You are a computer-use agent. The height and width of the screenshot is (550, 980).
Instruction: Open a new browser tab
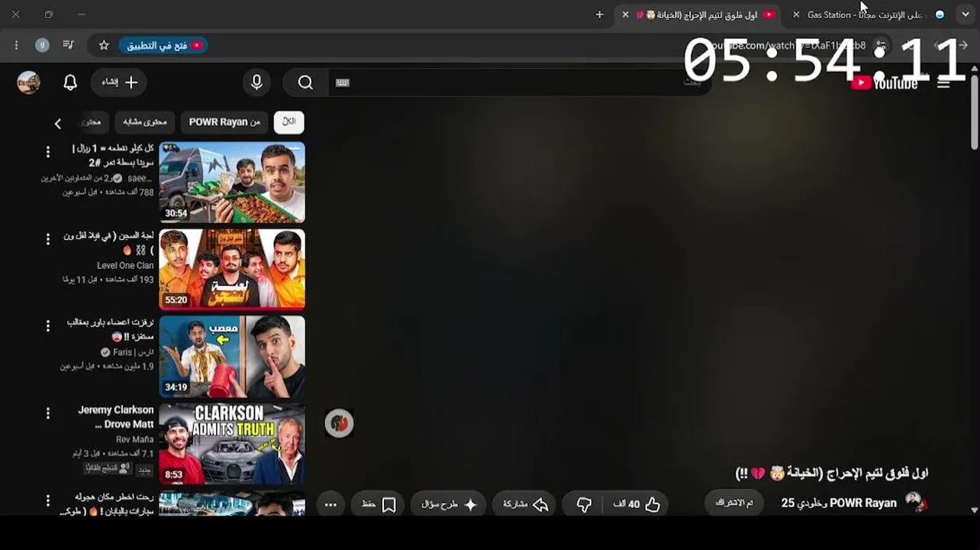point(599,15)
